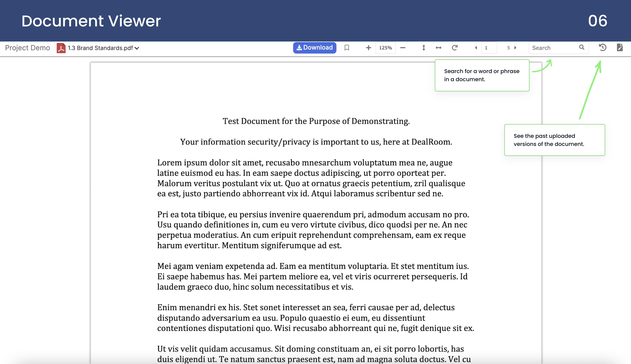Zoom in with the plus icon
The width and height of the screenshot is (631, 364).
[368, 47]
